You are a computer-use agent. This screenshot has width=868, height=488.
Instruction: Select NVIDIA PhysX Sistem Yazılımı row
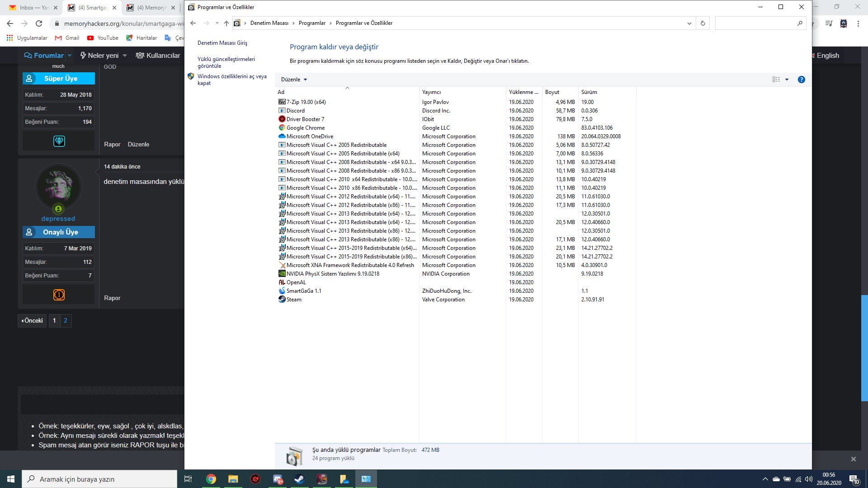point(333,274)
